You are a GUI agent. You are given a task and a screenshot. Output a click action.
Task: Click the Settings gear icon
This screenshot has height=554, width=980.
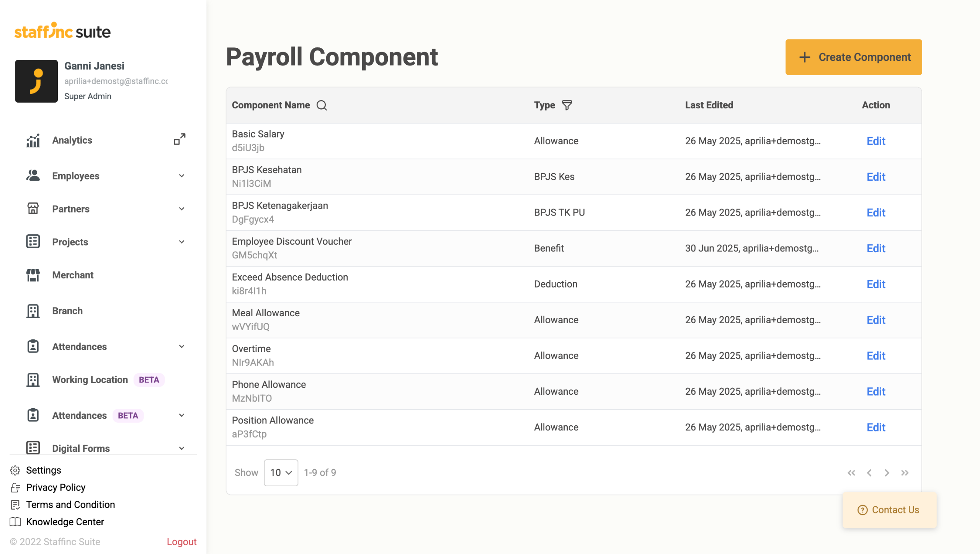tap(15, 470)
